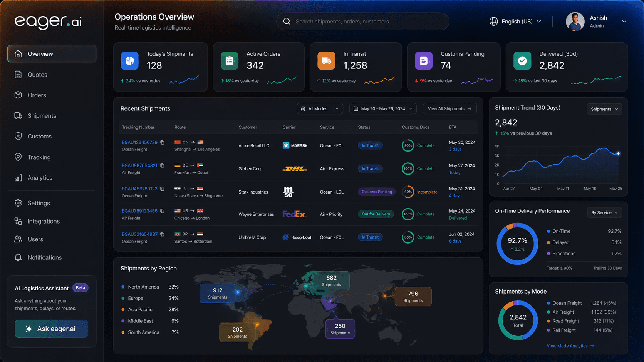The height and width of the screenshot is (362, 644).
Task: Open tracking link EGAU456789123
Action: point(139,189)
